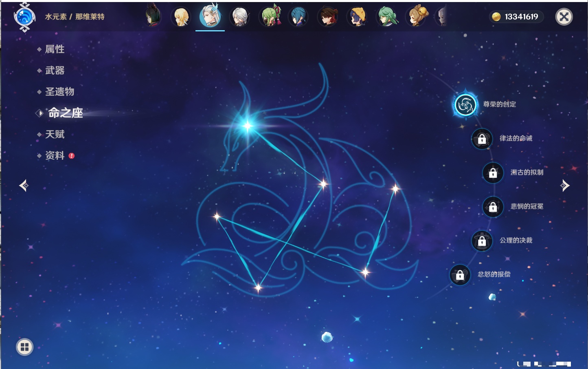Select the locked 悲悯的冠冕 constellation icon
The image size is (588, 369).
click(493, 207)
